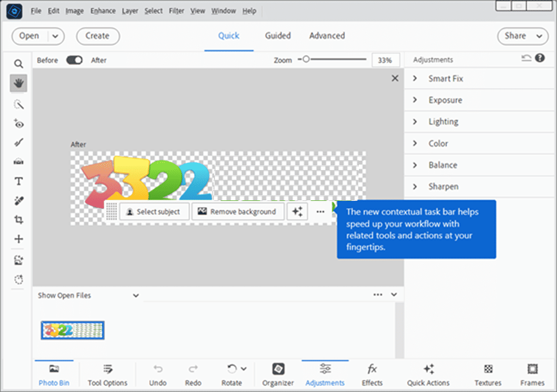Click the Add Photo Area tool icon
The width and height of the screenshot is (557, 392).
[19, 260]
